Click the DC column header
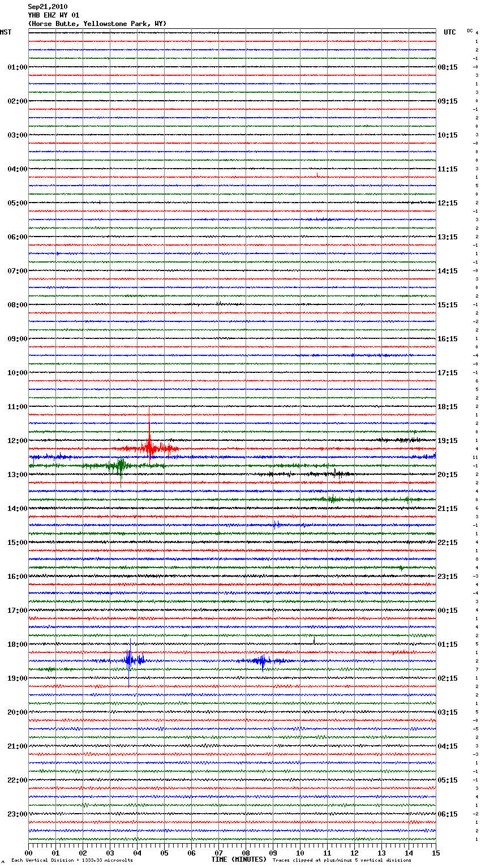 (x=470, y=30)
